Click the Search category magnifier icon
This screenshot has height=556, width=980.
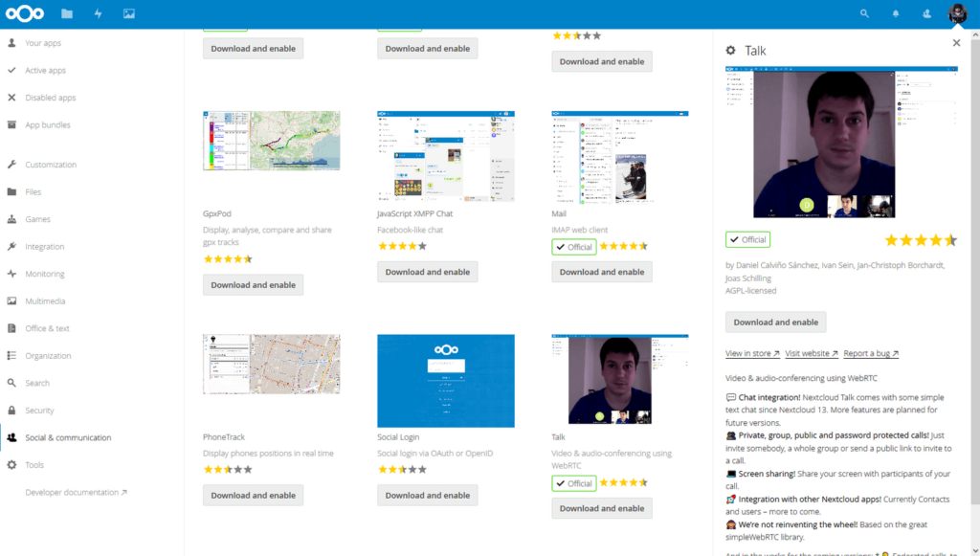coord(11,383)
